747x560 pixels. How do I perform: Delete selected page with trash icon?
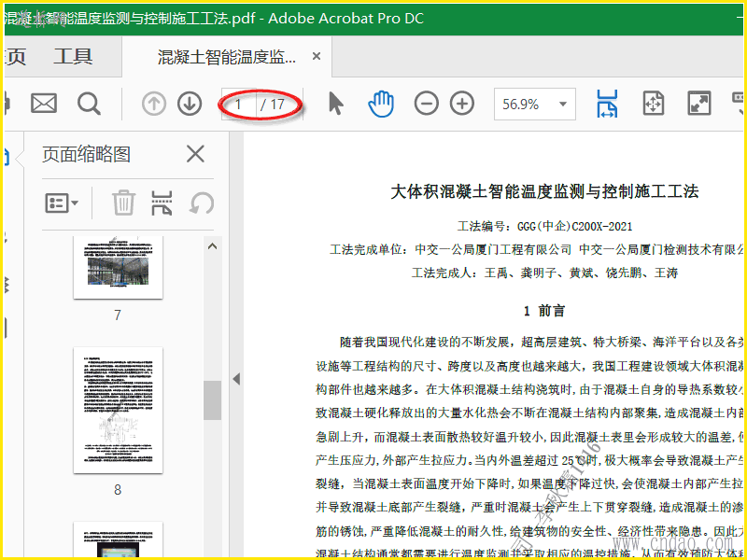(123, 203)
